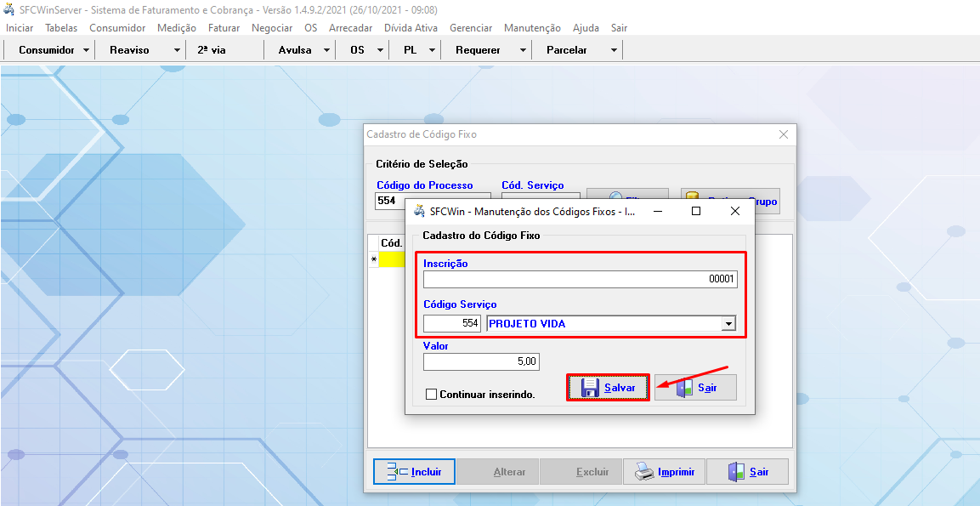The image size is (980, 506).
Task: Enable the Continuar inserindo checkbox
Action: point(431,395)
